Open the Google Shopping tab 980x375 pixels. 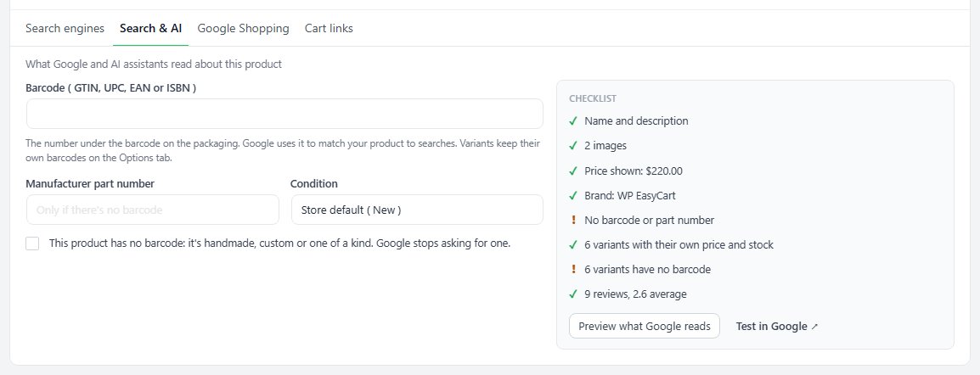pyautogui.click(x=243, y=28)
